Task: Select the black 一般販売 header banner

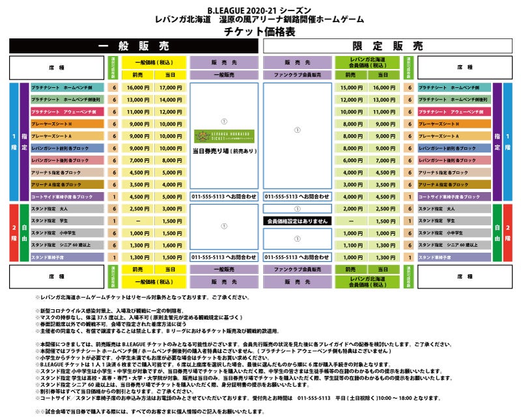Action: coord(134,46)
